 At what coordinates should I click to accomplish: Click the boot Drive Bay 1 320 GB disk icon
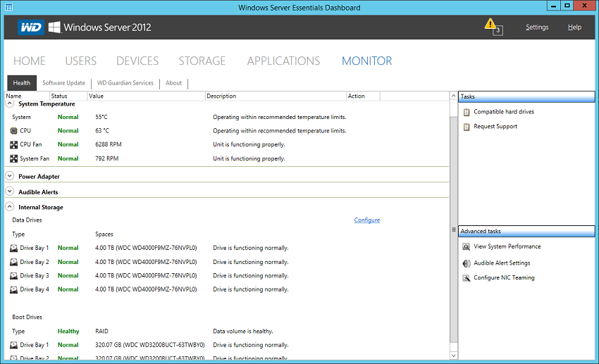coord(14,345)
